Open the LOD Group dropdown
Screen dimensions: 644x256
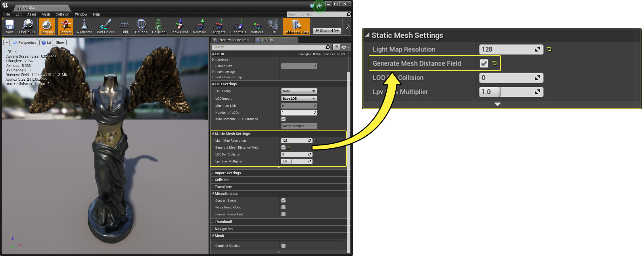299,91
